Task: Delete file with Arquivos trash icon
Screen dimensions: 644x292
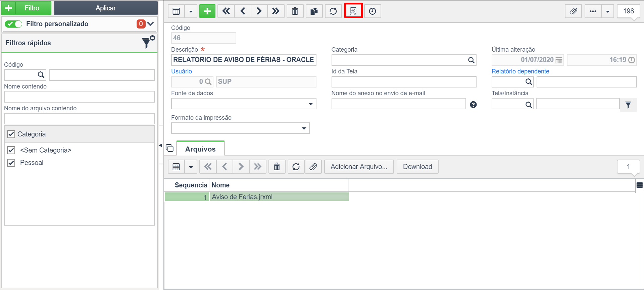Action: pyautogui.click(x=277, y=167)
